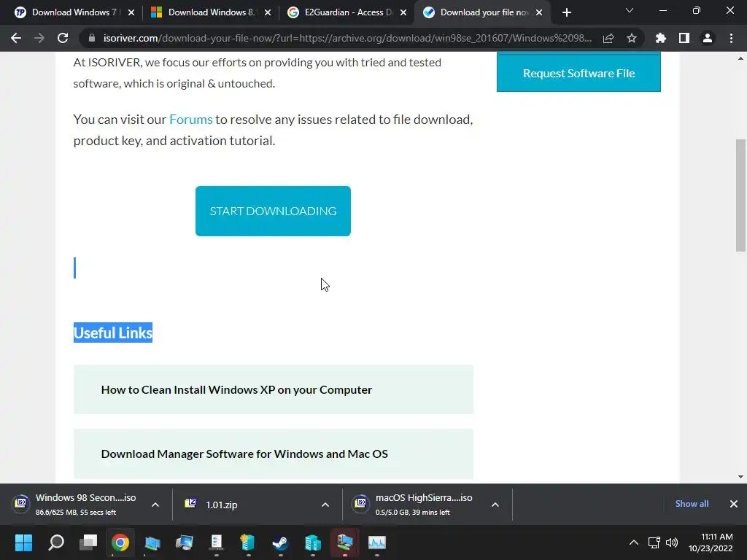The height and width of the screenshot is (560, 747).
Task: Click the Request Software File button
Action: click(x=578, y=72)
